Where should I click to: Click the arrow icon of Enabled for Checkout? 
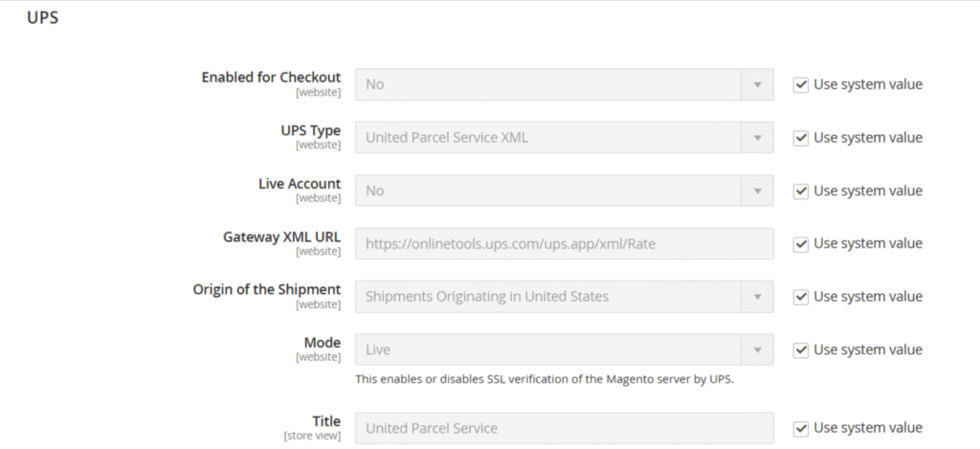pyautogui.click(x=757, y=84)
